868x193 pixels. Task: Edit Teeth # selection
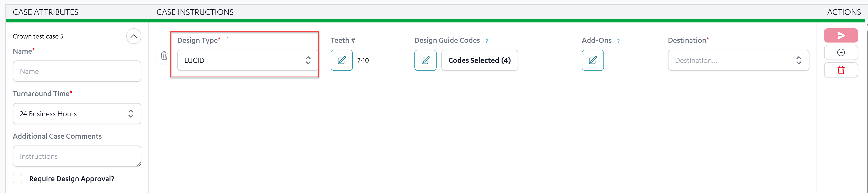pyautogui.click(x=341, y=60)
